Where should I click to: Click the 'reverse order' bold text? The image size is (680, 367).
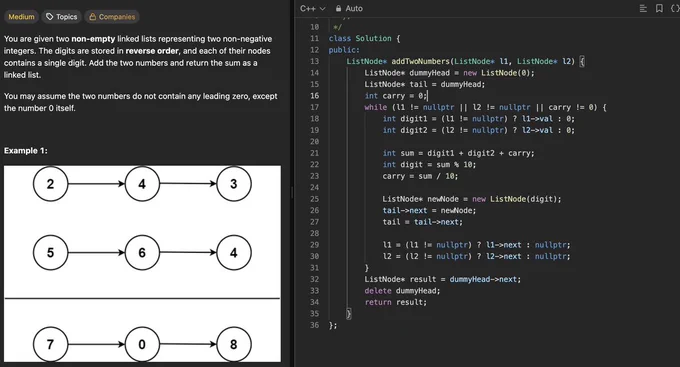(x=152, y=51)
